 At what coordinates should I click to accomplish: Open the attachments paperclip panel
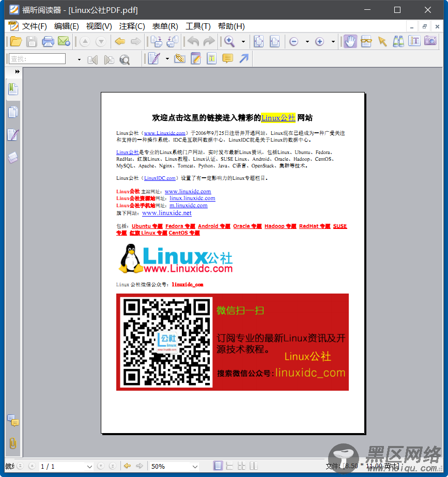point(13,443)
